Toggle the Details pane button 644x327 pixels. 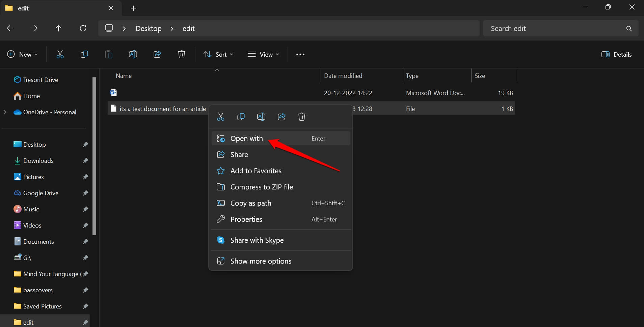click(616, 54)
